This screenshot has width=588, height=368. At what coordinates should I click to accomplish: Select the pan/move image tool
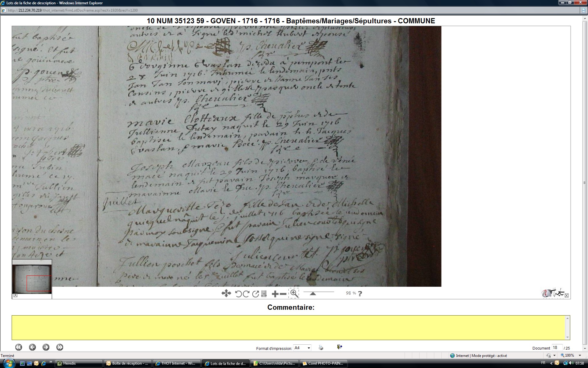coord(226,293)
